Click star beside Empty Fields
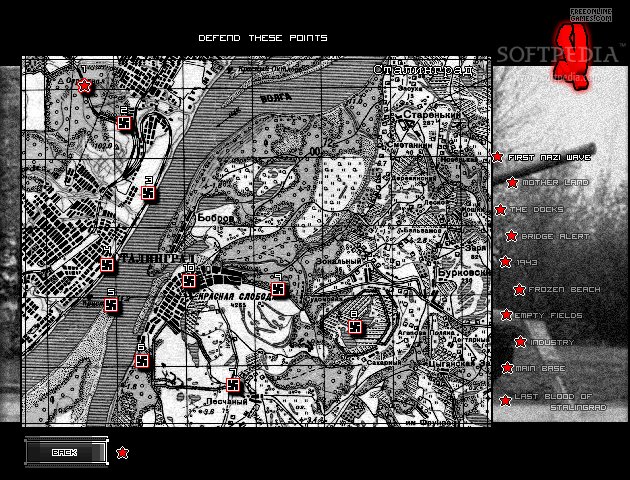Viewport: 630px width, 480px height. (507, 315)
